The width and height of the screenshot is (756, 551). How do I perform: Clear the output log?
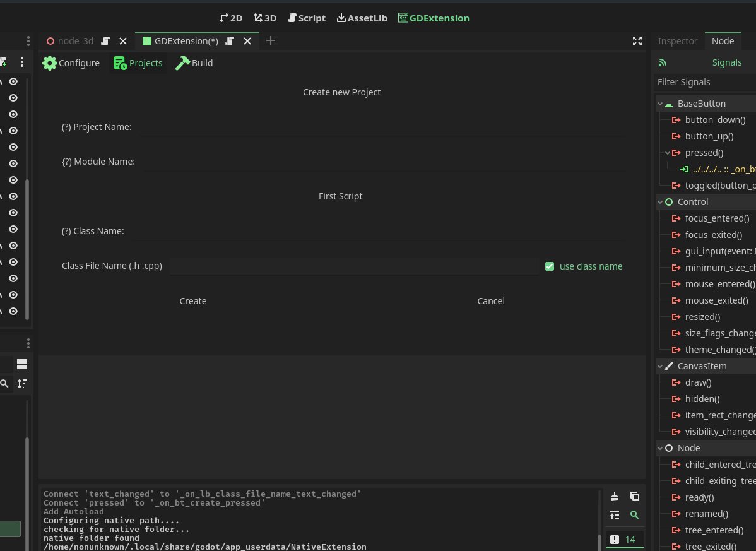click(615, 496)
